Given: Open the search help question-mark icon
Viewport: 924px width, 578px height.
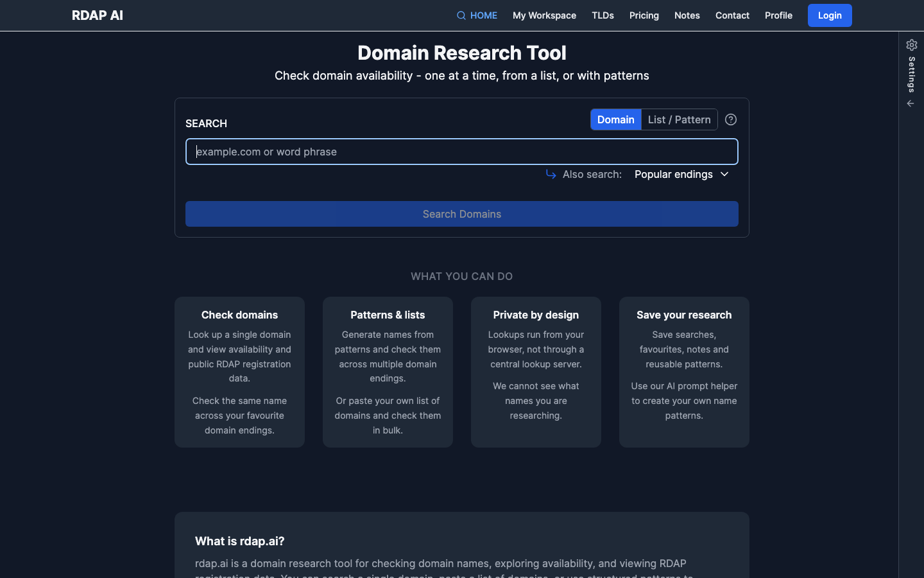Looking at the screenshot, I should [x=731, y=119].
